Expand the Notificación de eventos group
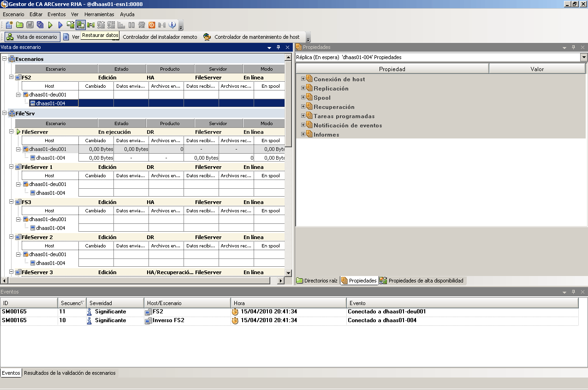Screen dimensions: 588x390 point(303,125)
